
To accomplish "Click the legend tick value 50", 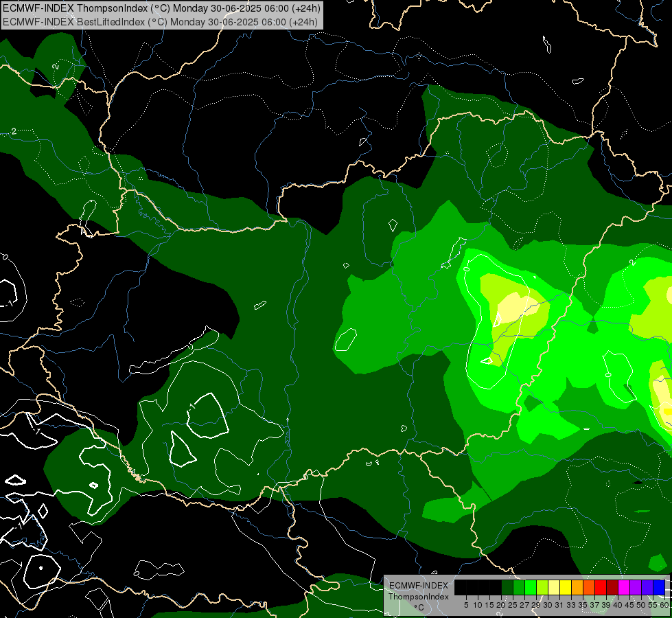I will 642,605.
